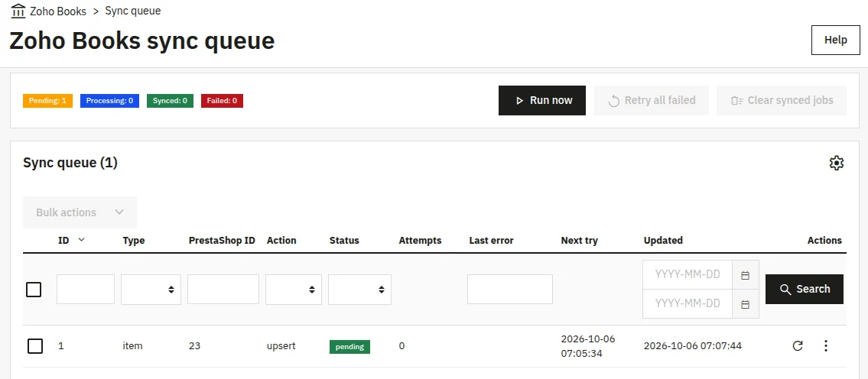This screenshot has width=868, height=379.
Task: Open calendar for Updated to date
Action: click(x=745, y=304)
